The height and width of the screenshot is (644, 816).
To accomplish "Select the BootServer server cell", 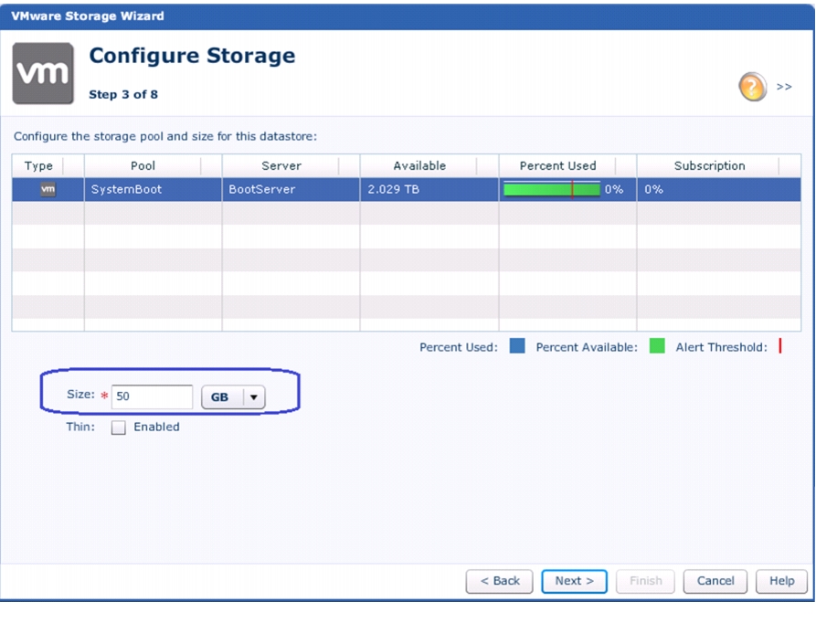I will [x=291, y=189].
